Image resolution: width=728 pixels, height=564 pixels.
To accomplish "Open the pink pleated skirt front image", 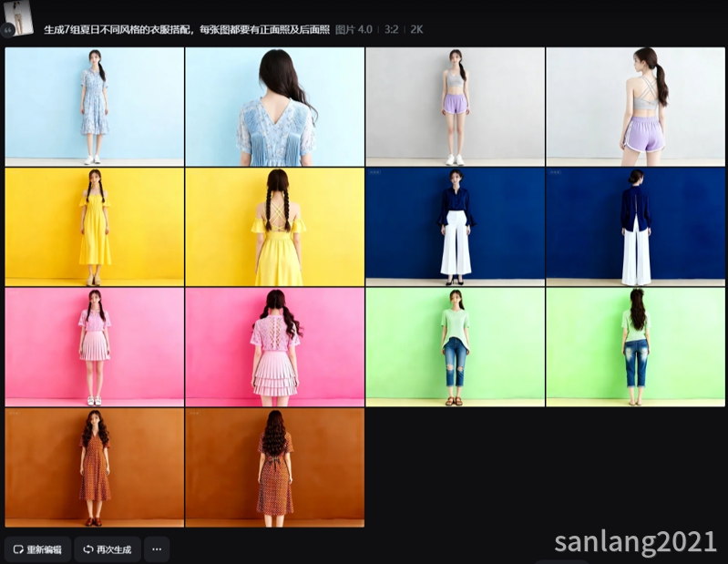I will point(94,347).
